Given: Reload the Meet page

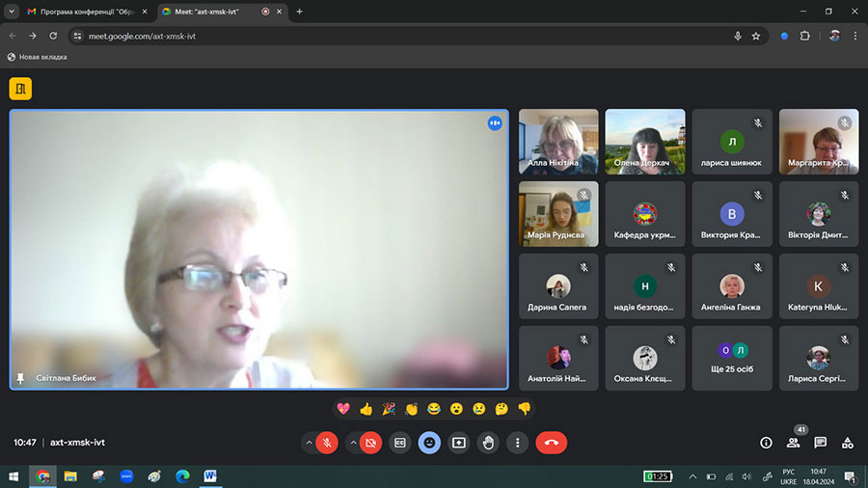Looking at the screenshot, I should [x=53, y=36].
